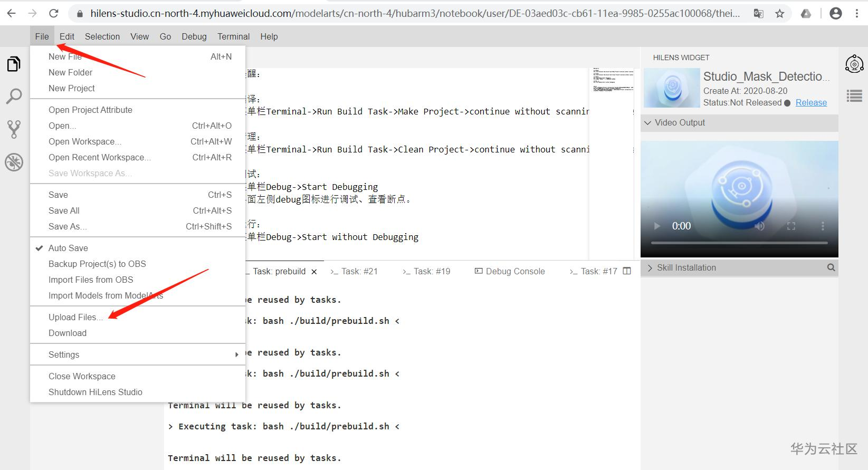Split the terminal panel

tap(627, 271)
